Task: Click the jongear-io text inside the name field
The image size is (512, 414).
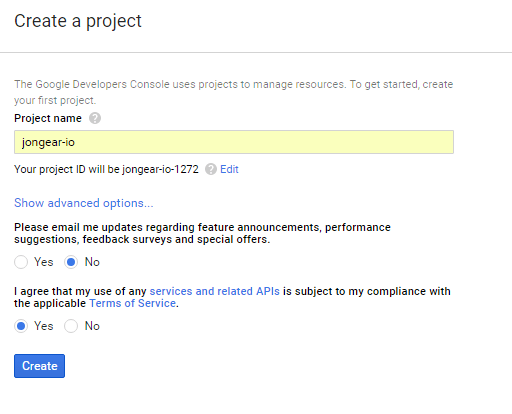Action: tap(48, 142)
